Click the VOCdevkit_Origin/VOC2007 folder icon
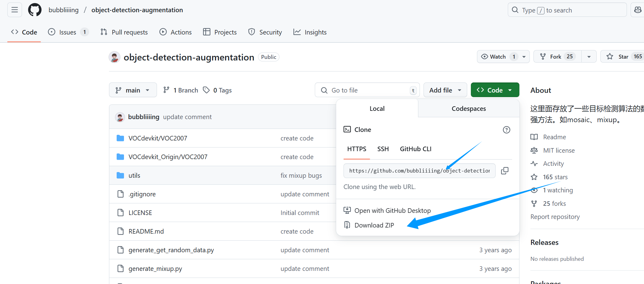Viewport: 644px width, 284px height. (x=120, y=157)
